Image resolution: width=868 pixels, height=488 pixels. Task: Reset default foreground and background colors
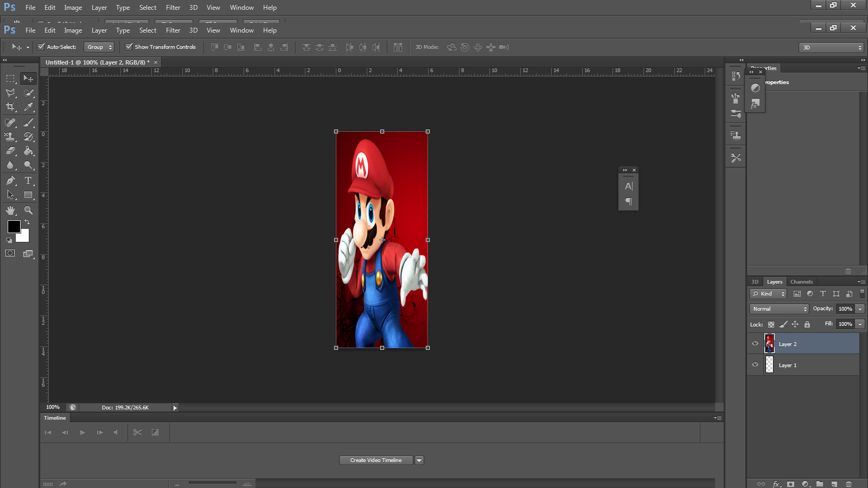pos(9,240)
